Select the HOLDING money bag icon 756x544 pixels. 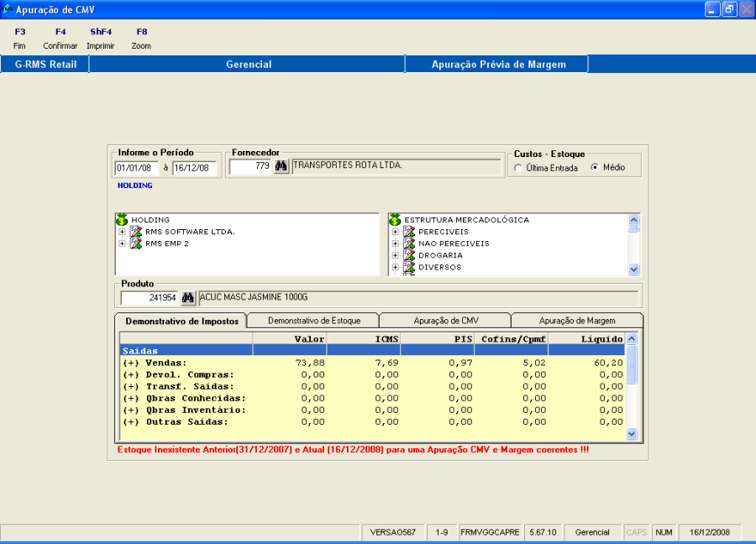122,220
